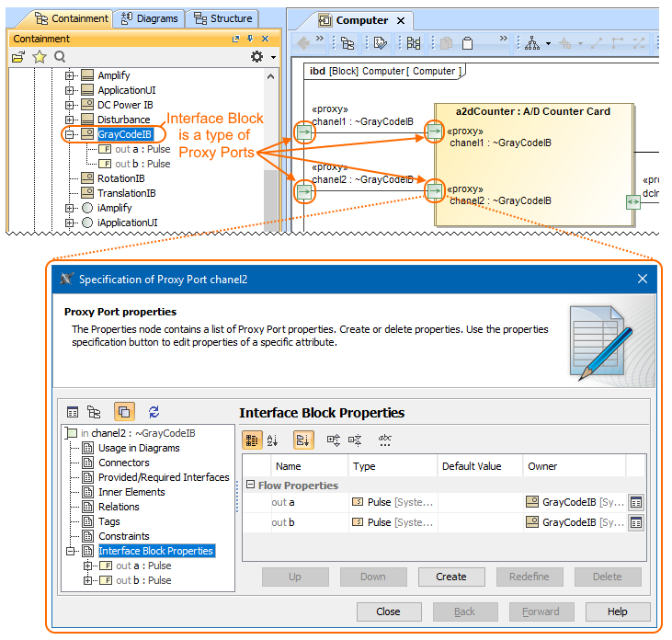Toggle the highlighted tree-with-arrow icon in properties toolbar

tap(303, 440)
